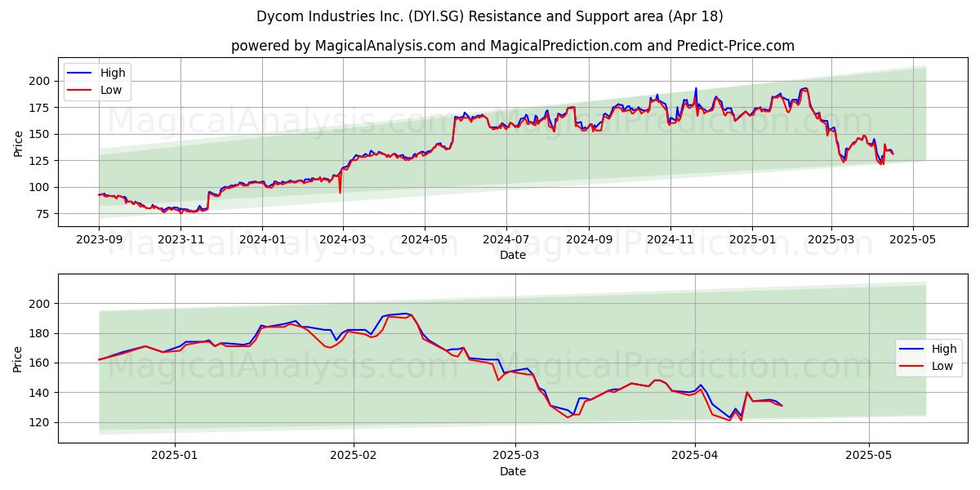
Task: Click 'Date' axis label under lower chart
Action: tap(513, 472)
